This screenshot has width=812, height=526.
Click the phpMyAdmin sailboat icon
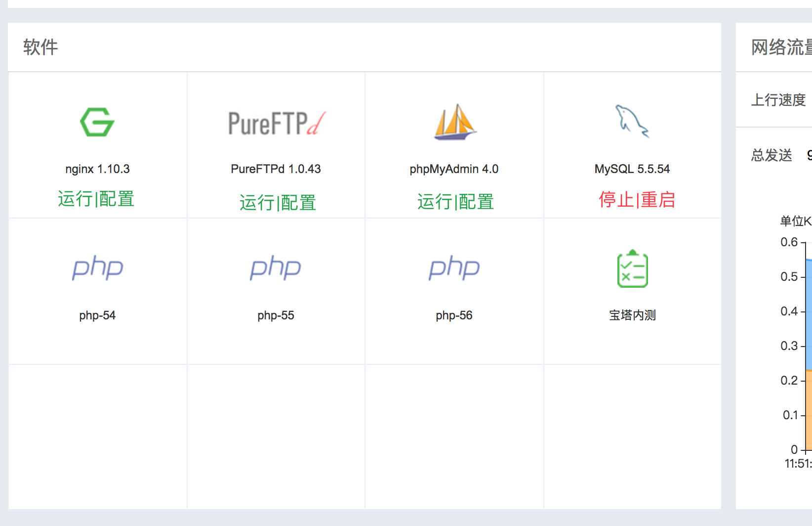click(x=455, y=122)
